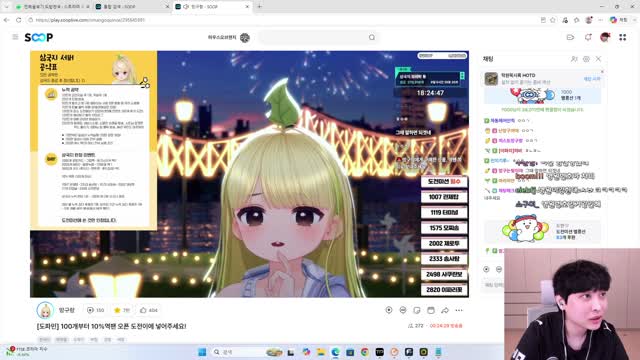Click the 2820 mission entry in video

pyautogui.click(x=444, y=290)
